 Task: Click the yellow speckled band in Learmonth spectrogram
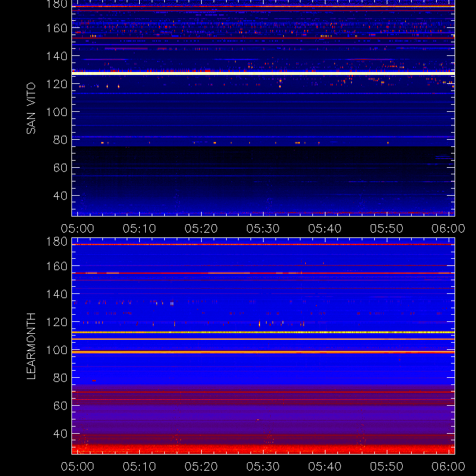tap(263, 333)
